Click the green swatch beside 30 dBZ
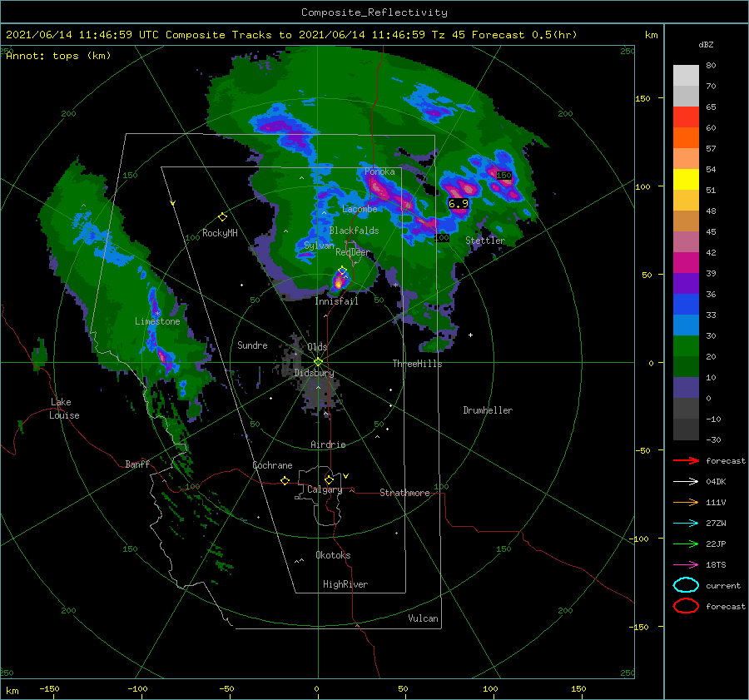749x700 pixels. [686, 346]
